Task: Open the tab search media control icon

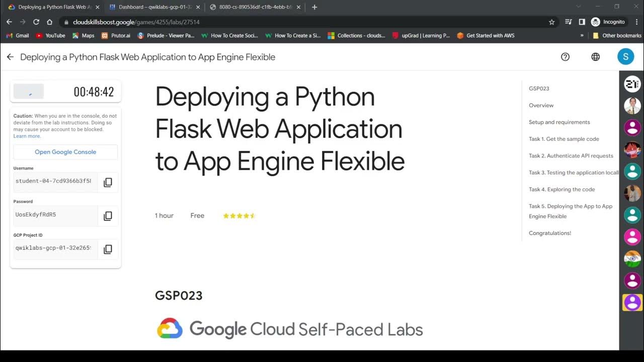Action: [x=569, y=22]
